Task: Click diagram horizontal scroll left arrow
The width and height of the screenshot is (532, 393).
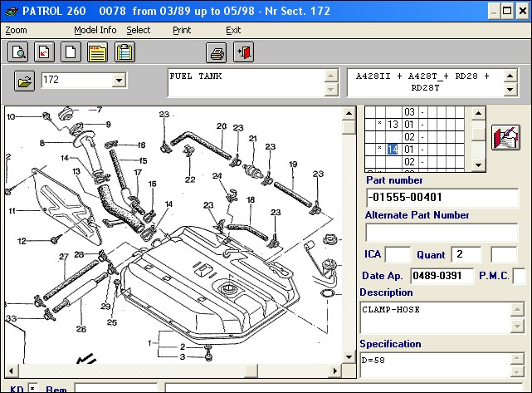Action: 11,371
